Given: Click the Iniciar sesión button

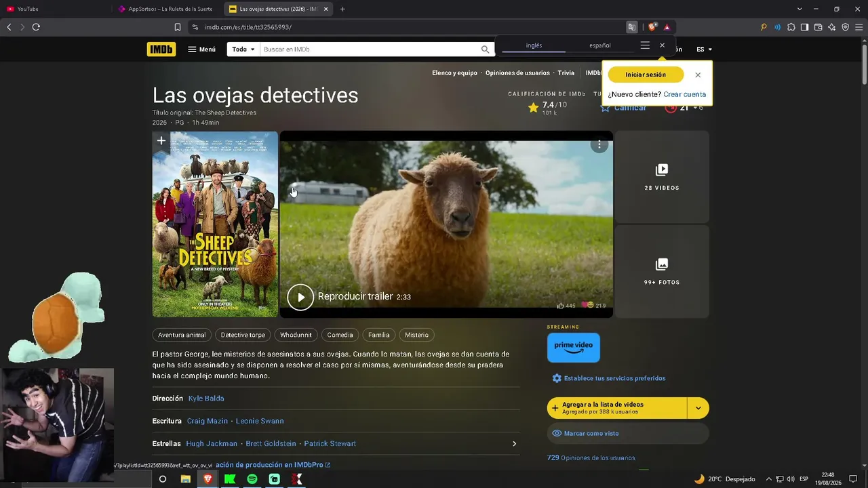Looking at the screenshot, I should click(x=646, y=75).
